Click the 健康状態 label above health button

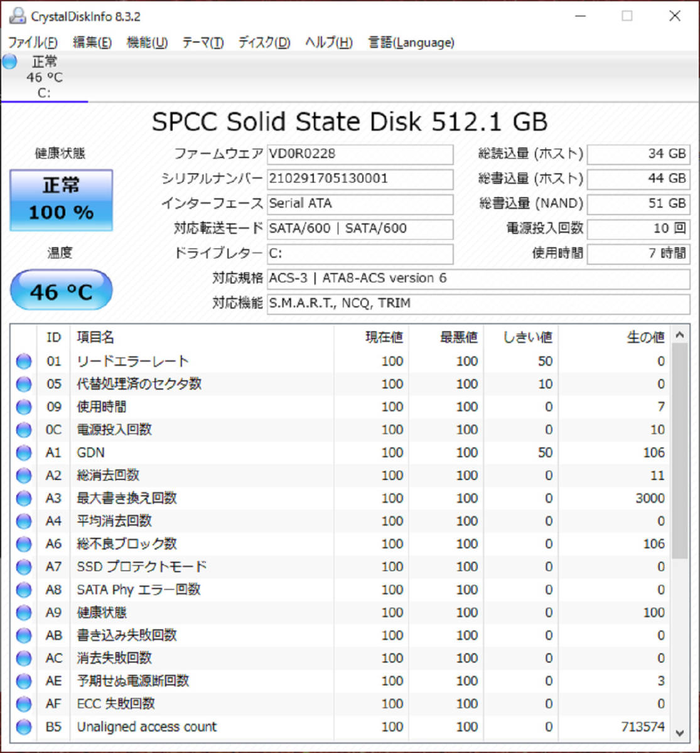(60, 154)
